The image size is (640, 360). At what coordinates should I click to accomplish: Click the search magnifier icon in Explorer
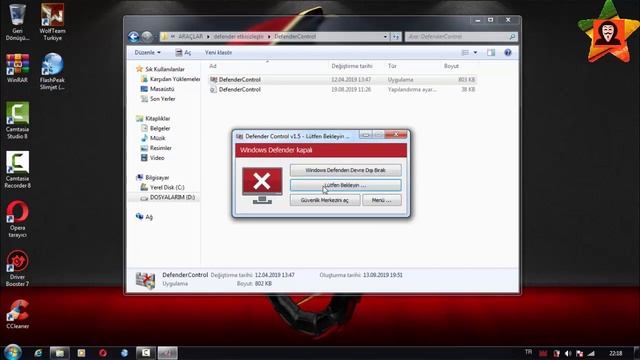click(512, 37)
